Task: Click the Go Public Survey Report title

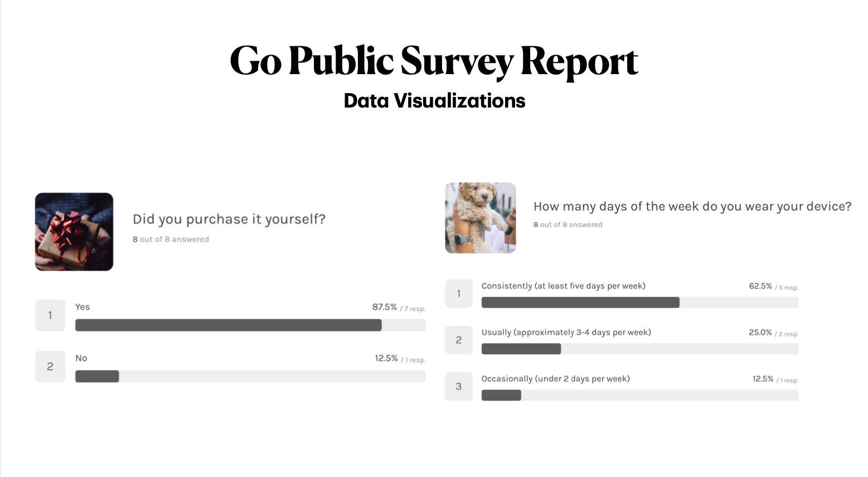Action: pyautogui.click(x=434, y=61)
